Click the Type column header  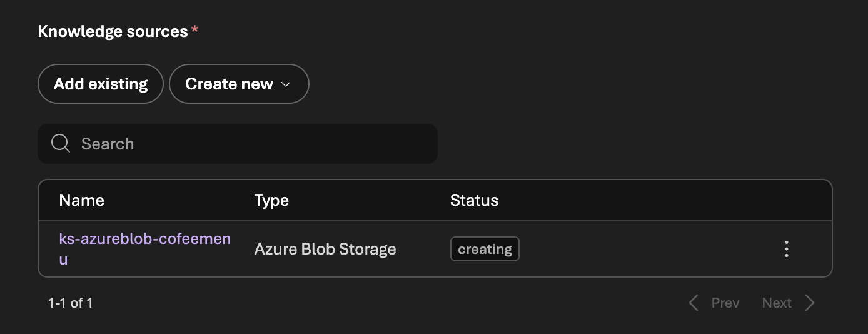tap(271, 200)
